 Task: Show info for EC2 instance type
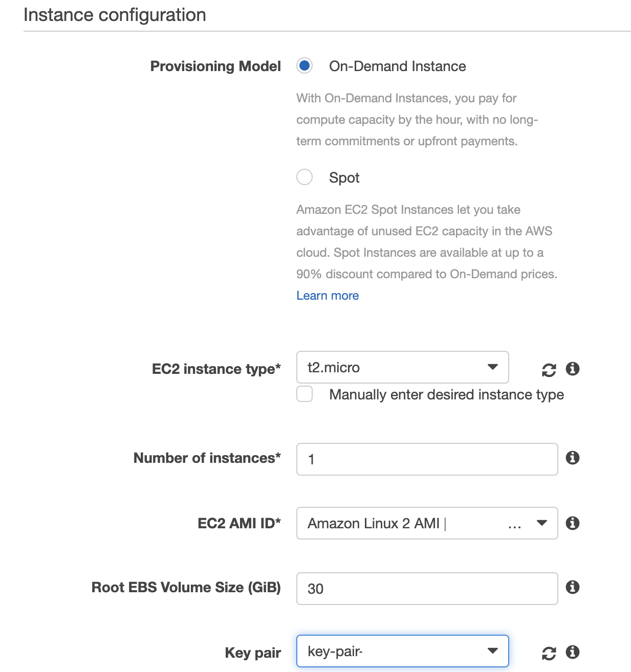coord(573,369)
